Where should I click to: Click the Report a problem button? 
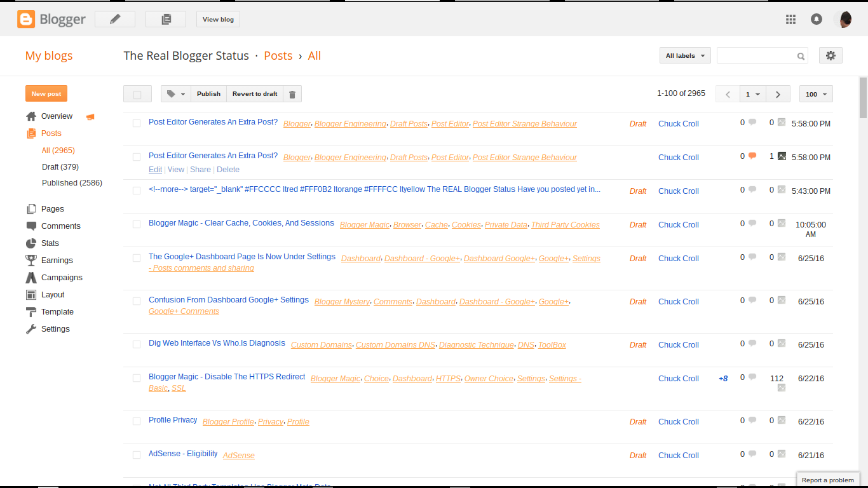coord(828,480)
